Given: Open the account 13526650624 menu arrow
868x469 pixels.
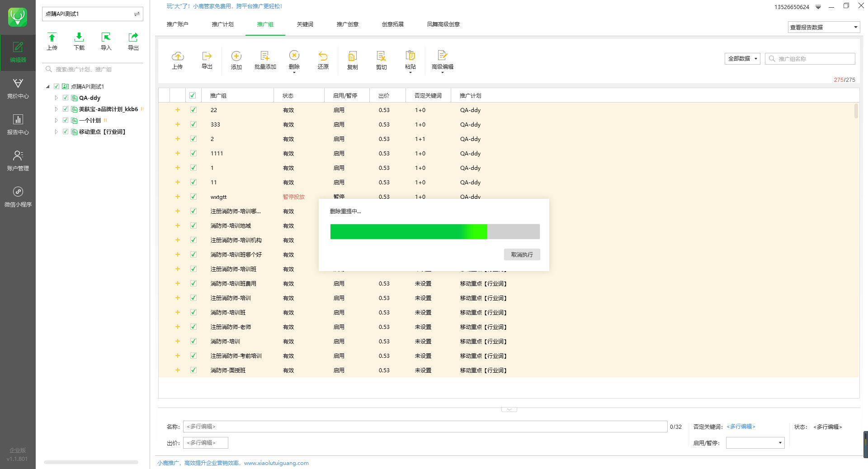Looking at the screenshot, I should [x=818, y=7].
